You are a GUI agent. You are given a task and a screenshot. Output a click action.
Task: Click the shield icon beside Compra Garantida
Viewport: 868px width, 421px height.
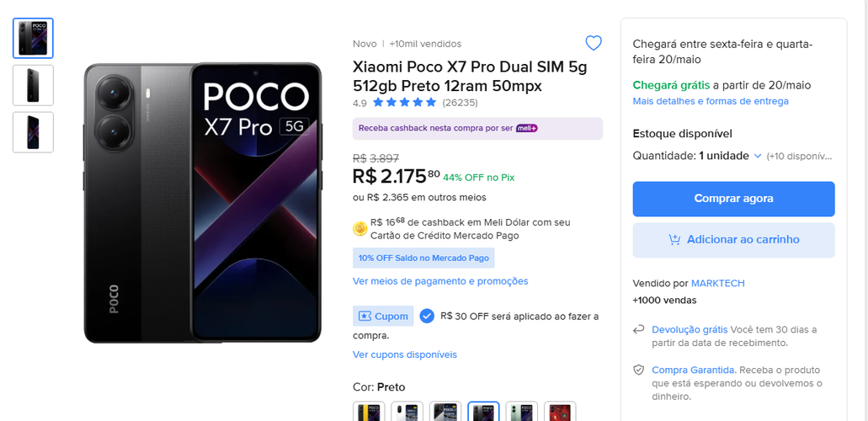(639, 370)
